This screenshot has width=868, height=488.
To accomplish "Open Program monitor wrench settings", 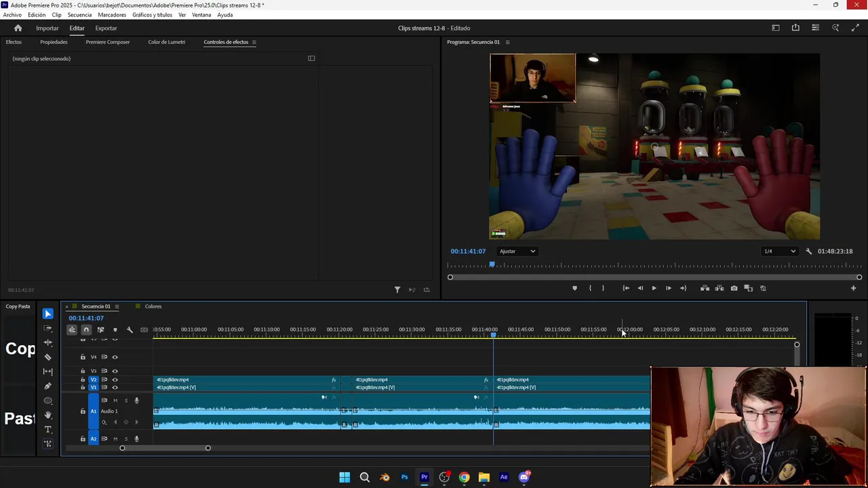I will pos(808,251).
